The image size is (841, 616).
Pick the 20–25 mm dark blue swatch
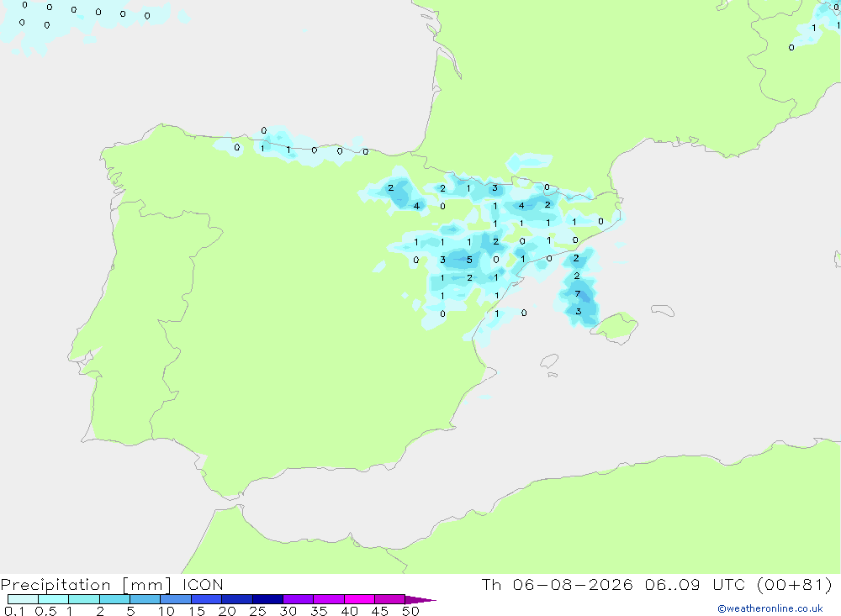237,599
